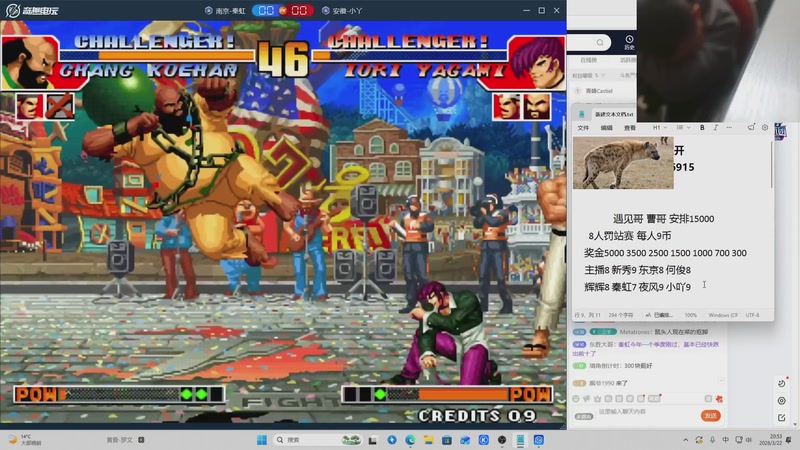Click the line '遇见哥 曹哥 安排15000'
Screen dimensions: 800x450
(663, 219)
